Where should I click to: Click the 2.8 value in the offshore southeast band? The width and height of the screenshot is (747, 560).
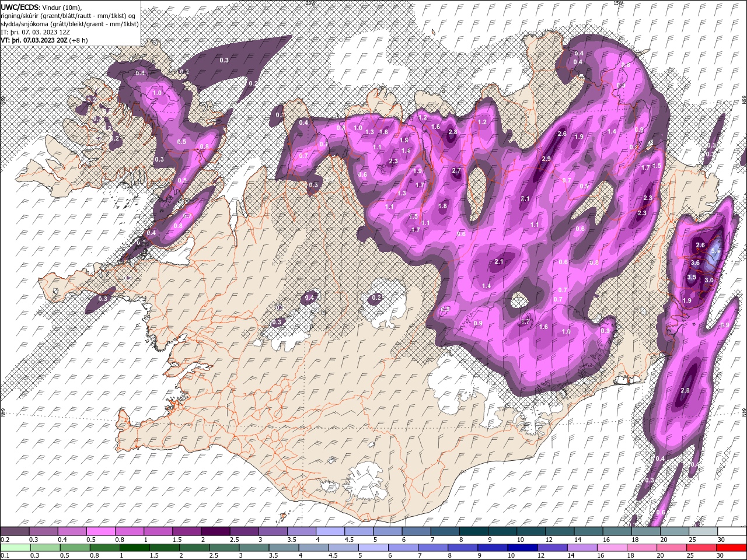[x=685, y=390]
